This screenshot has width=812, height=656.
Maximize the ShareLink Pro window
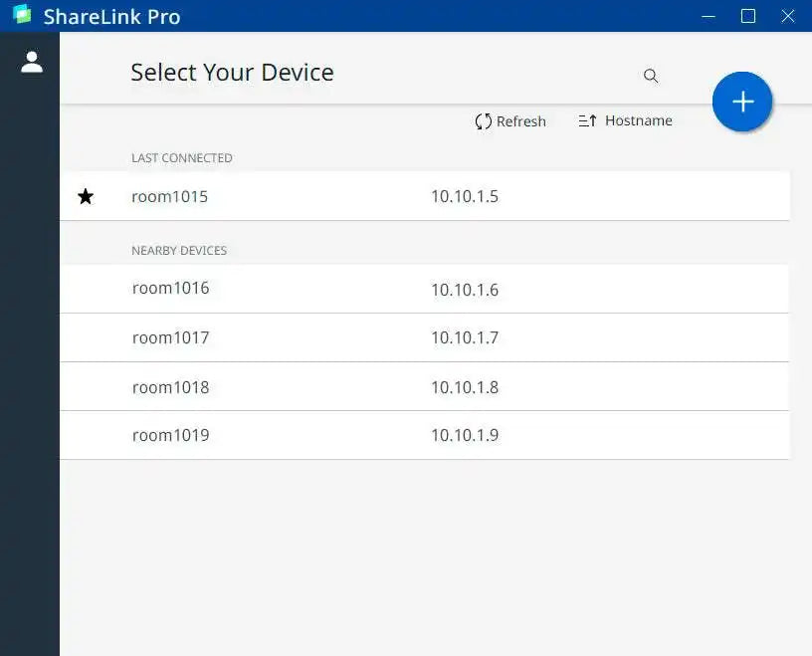748,16
